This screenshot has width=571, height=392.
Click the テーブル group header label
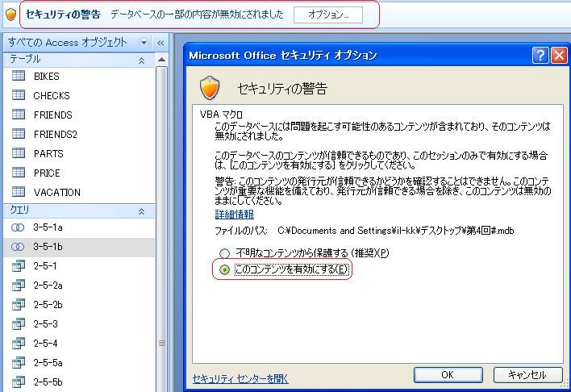point(25,59)
